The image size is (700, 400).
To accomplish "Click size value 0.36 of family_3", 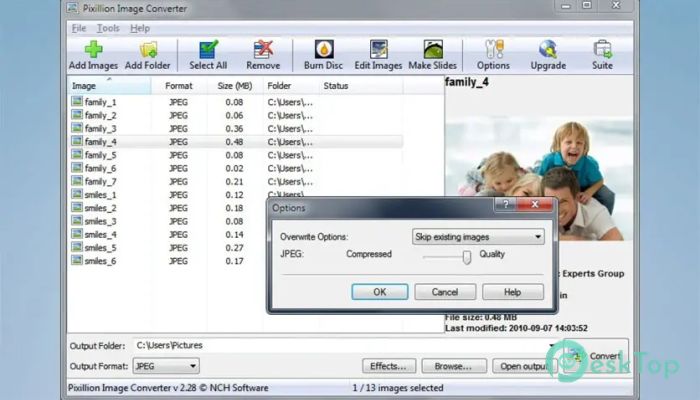I will point(234,129).
